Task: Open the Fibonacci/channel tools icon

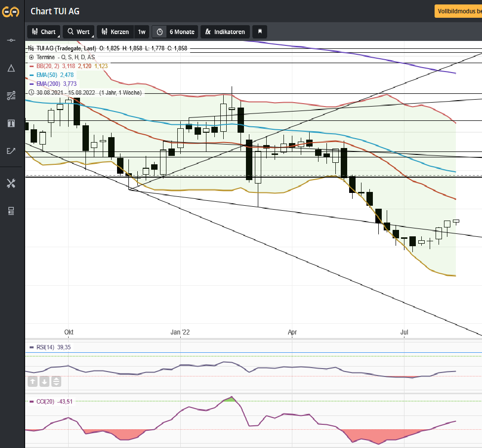Action: click(11, 96)
